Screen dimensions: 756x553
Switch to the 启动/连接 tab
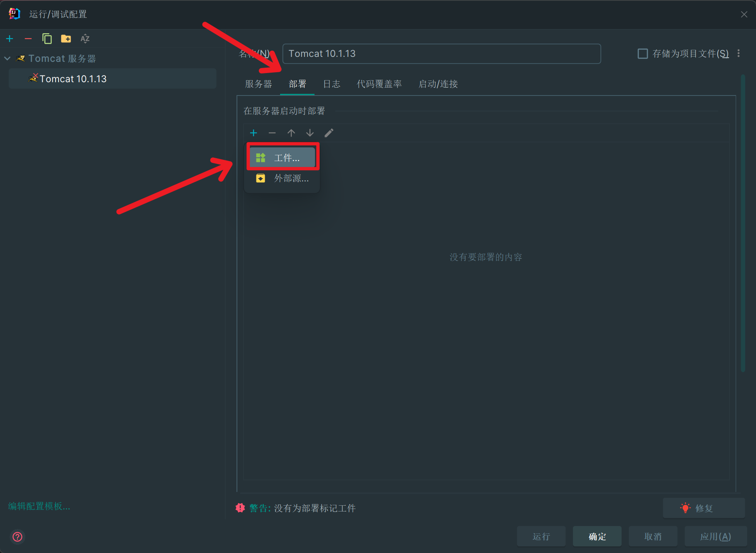click(438, 84)
